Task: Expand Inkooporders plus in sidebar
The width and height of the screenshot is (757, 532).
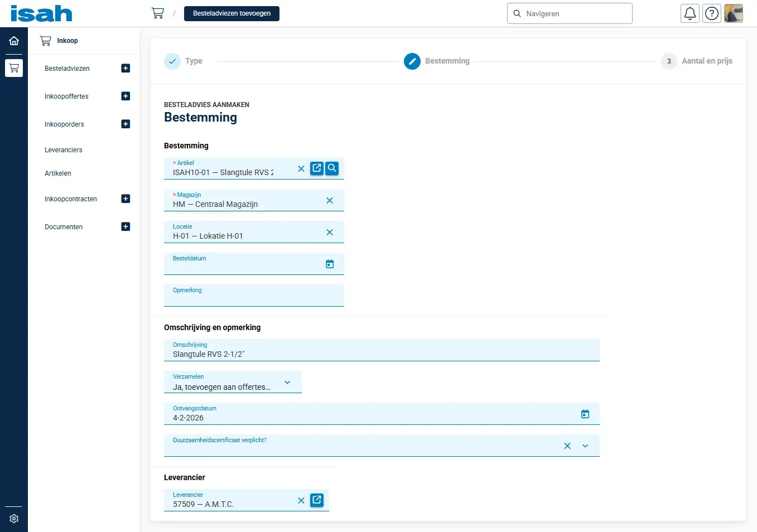Action: point(126,124)
